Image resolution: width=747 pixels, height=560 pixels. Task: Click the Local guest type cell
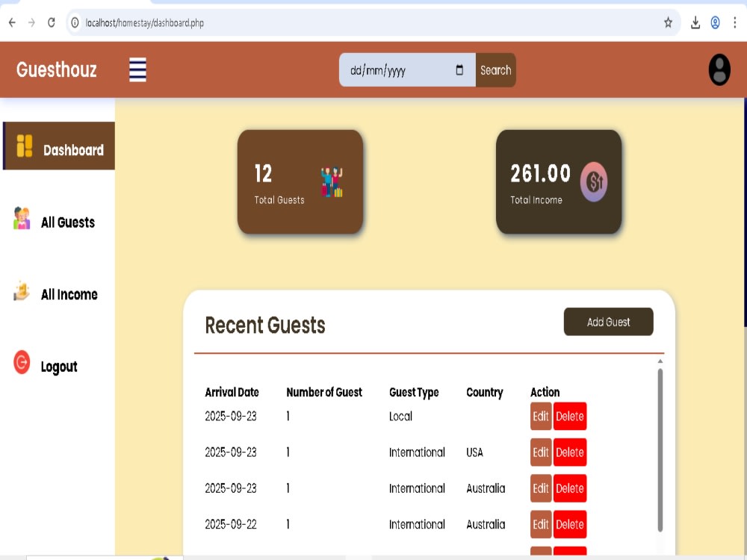point(400,416)
